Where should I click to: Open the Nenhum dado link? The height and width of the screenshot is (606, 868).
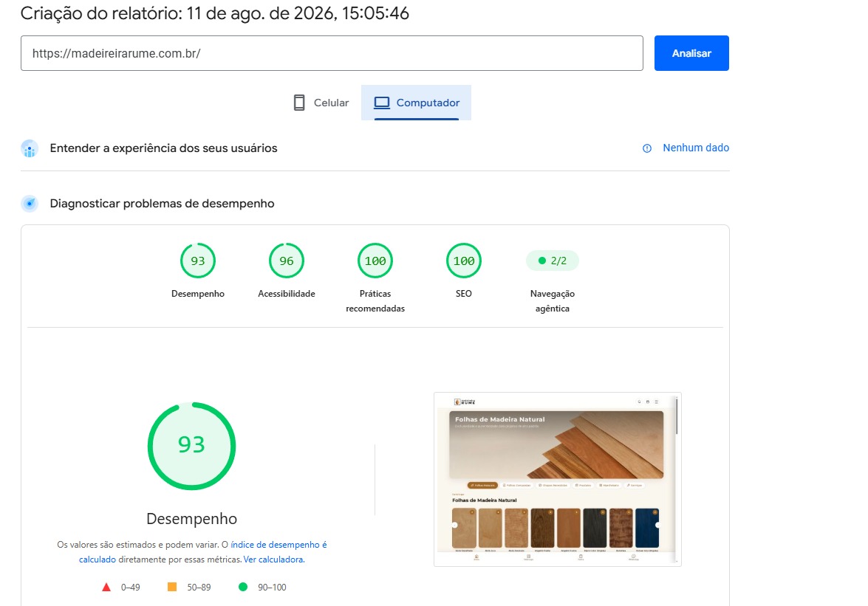pos(696,148)
